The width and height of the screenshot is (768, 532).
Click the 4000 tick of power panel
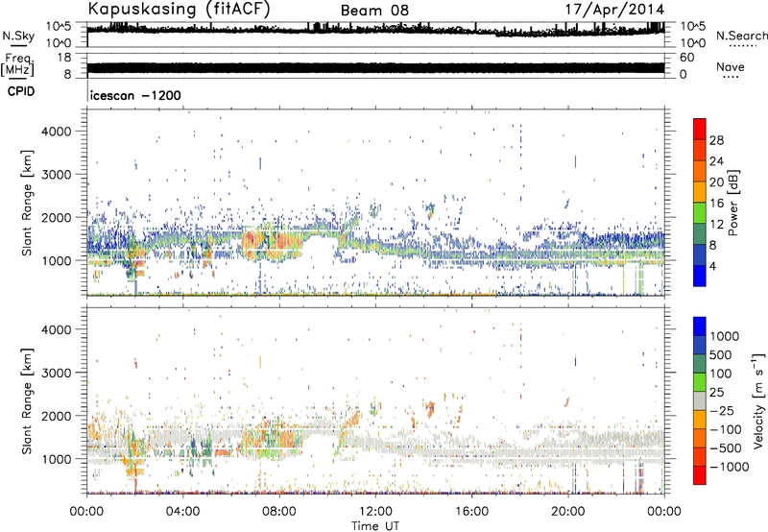coord(56,132)
